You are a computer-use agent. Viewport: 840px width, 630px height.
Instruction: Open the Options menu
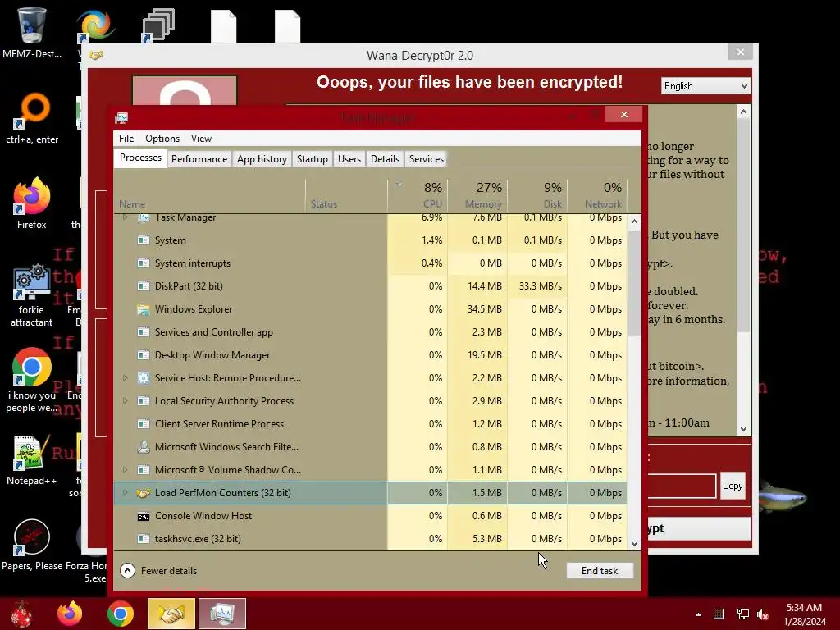(162, 138)
